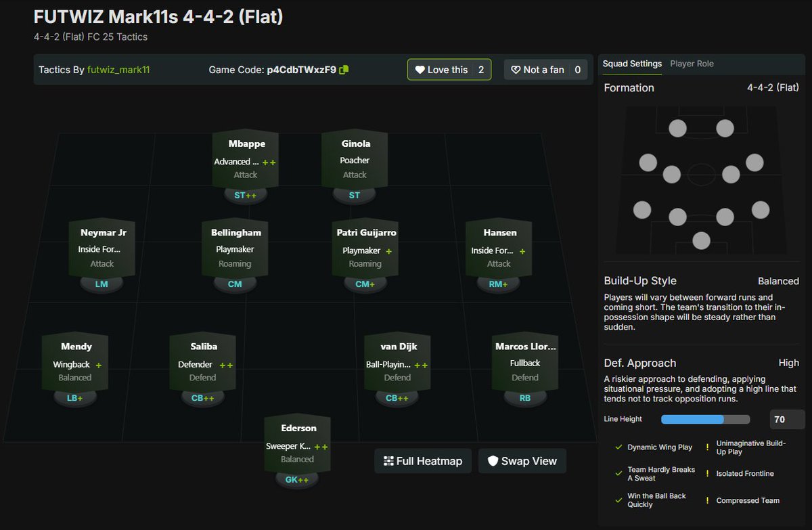Click 4-4-2 (Flat) FC 25 Tactics subtitle
The image size is (812, 530).
point(91,37)
